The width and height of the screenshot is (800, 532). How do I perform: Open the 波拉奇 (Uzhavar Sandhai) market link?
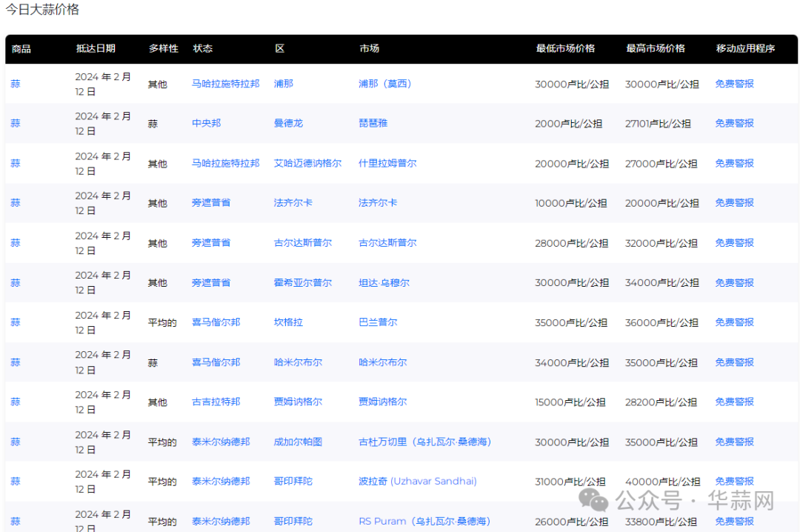[x=417, y=481]
